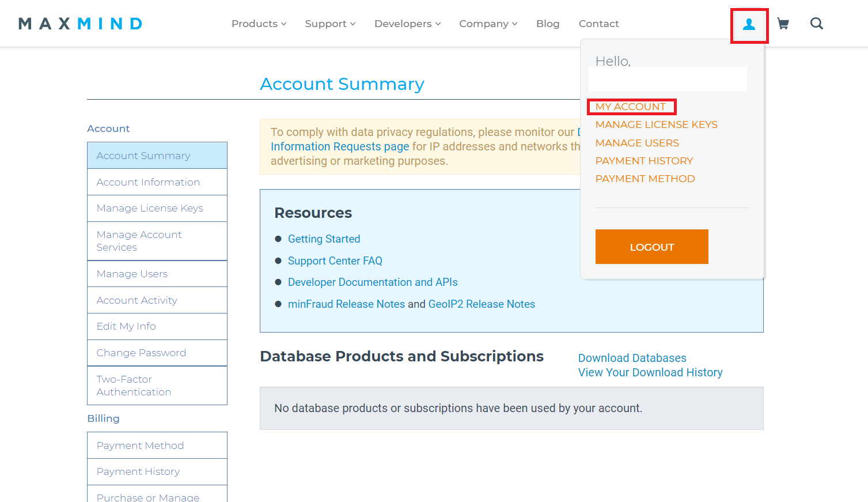The image size is (868, 502).
Task: Open Manage License Keys in sidebar
Action: [x=157, y=208]
